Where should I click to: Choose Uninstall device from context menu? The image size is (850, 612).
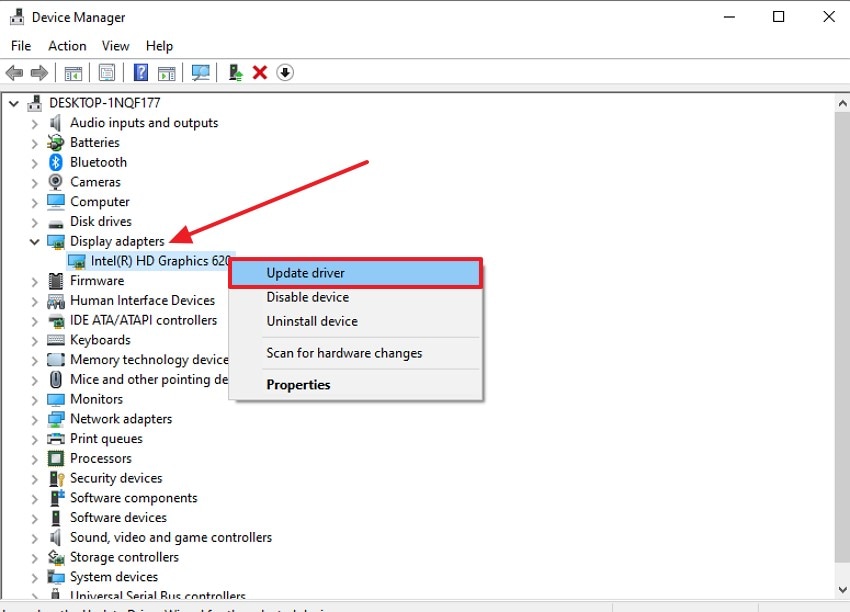click(355, 321)
